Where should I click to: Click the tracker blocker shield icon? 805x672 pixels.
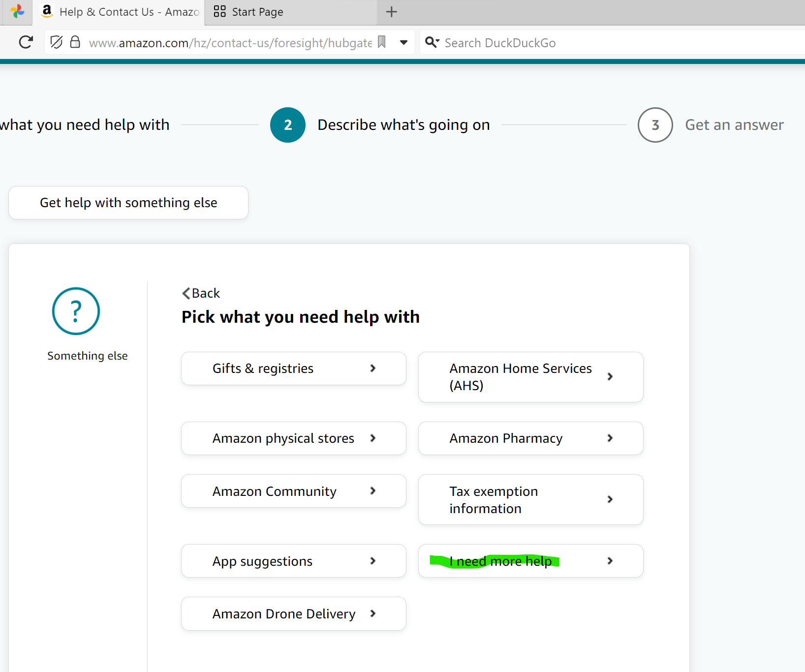(57, 42)
